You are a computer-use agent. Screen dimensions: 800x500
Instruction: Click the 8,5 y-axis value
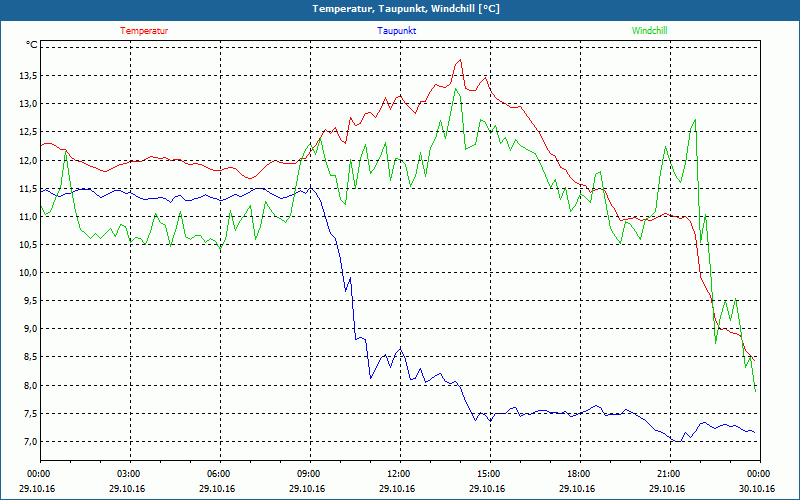29,357
